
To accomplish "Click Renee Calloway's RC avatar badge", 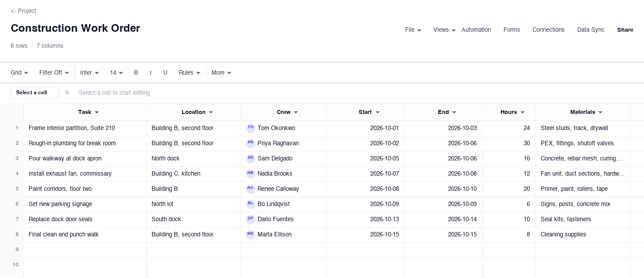I will pyautogui.click(x=250, y=189).
